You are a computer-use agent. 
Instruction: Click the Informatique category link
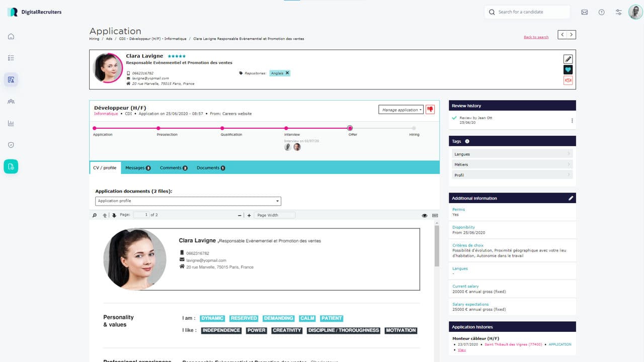106,114
